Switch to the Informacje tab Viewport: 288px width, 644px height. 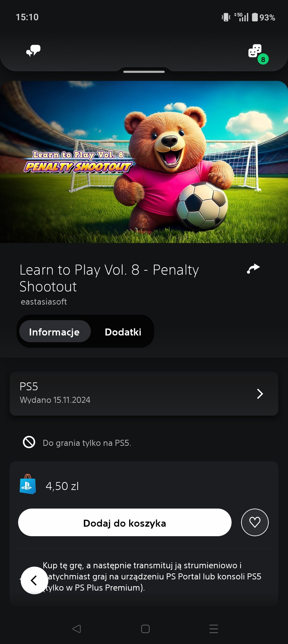pyautogui.click(x=55, y=331)
